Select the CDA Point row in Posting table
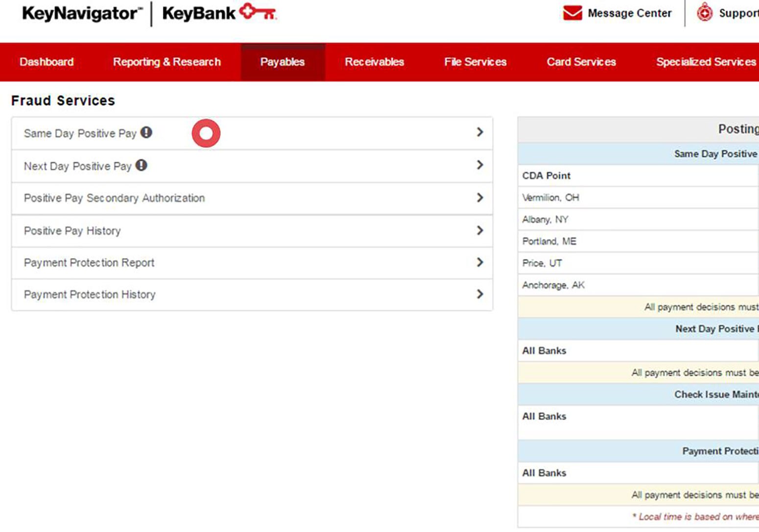This screenshot has height=532, width=759. (x=546, y=175)
